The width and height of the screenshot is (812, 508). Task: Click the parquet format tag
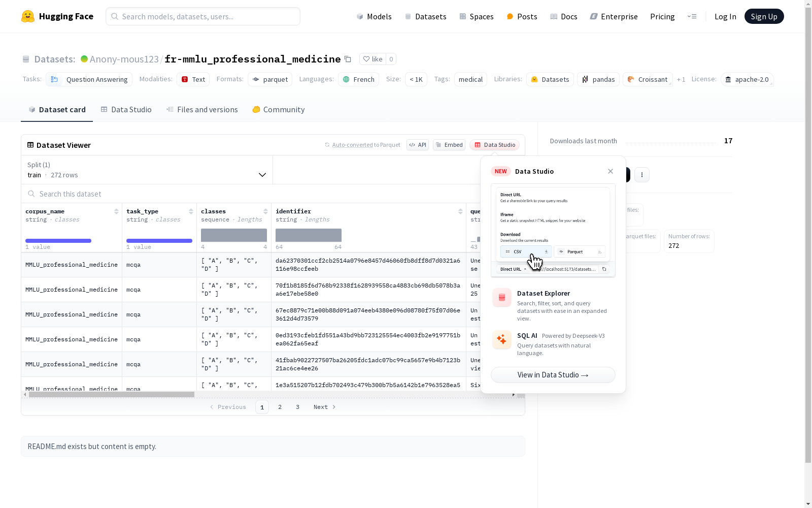(x=270, y=79)
